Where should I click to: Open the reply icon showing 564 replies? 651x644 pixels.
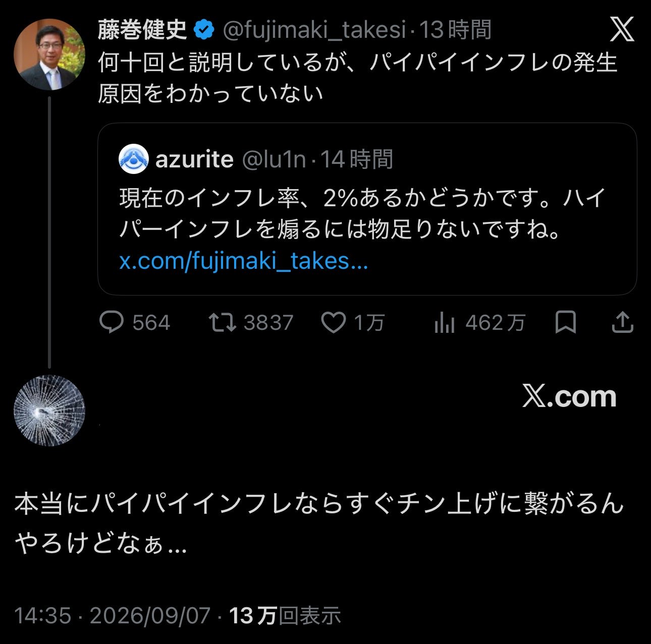[112, 323]
